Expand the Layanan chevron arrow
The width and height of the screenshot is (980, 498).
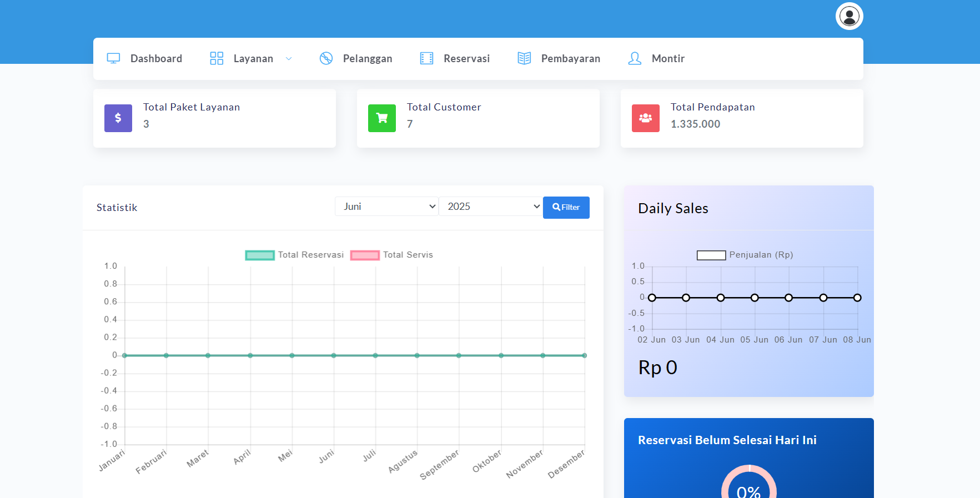(x=289, y=59)
